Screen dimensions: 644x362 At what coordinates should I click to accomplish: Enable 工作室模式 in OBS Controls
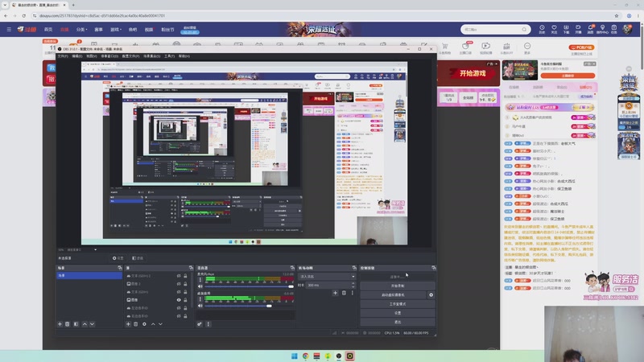pos(398,304)
